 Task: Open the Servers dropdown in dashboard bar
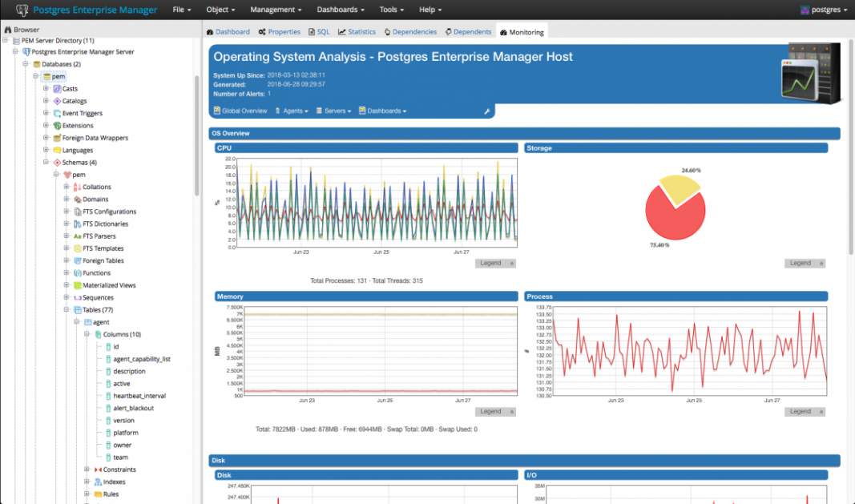point(333,111)
